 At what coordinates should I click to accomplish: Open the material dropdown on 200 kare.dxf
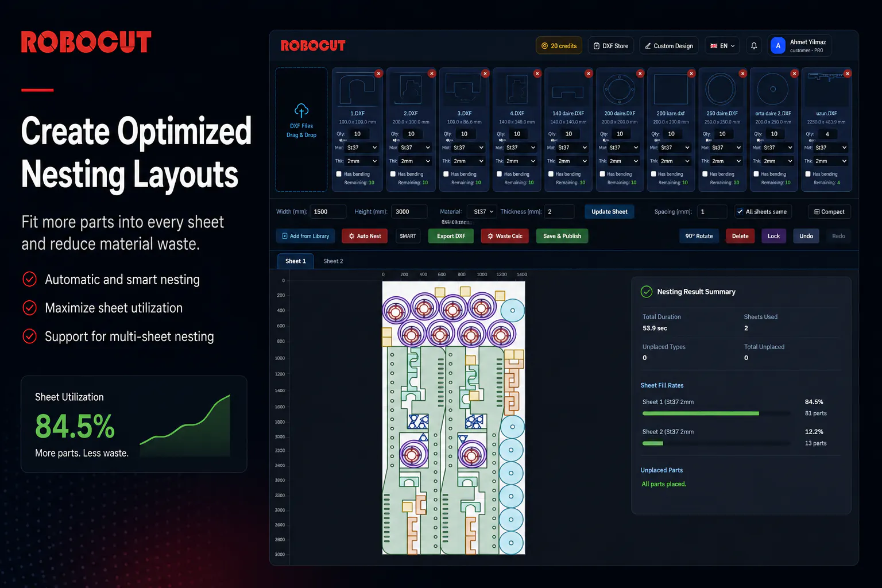tap(675, 148)
